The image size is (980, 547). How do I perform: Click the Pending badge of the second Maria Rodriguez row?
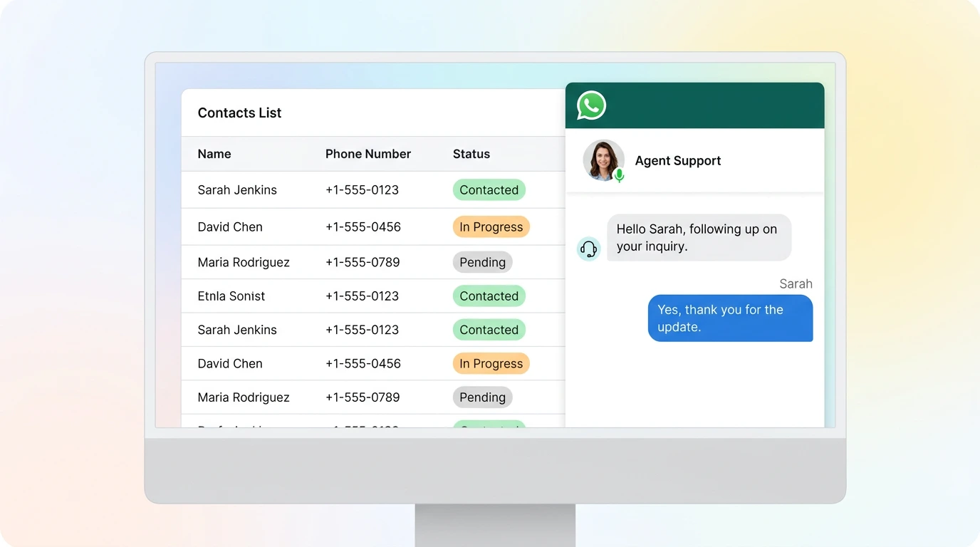point(483,397)
